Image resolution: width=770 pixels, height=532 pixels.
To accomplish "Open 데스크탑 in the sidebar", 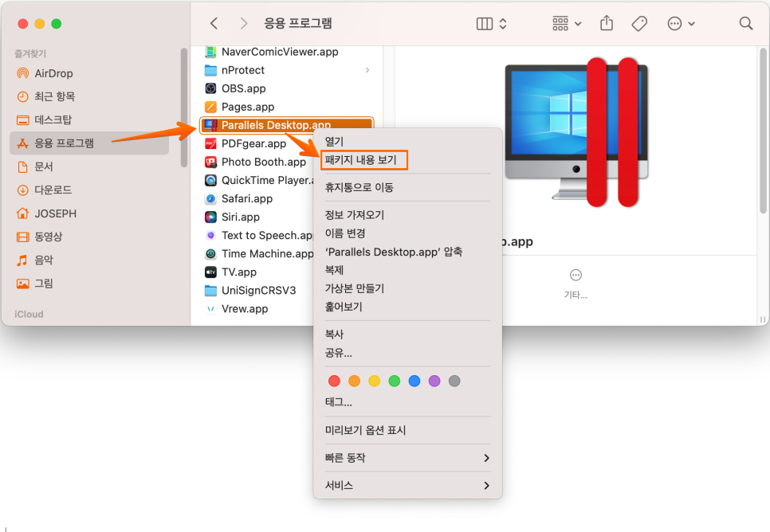I will coord(89,119).
